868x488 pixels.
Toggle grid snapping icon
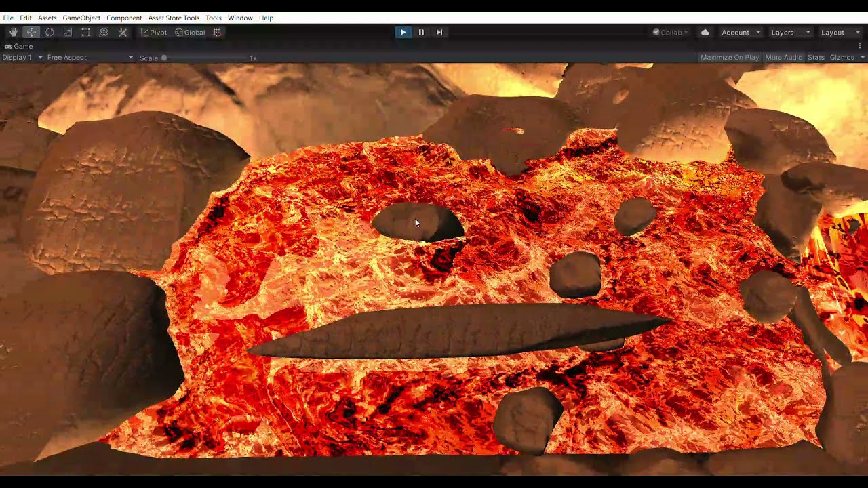click(x=217, y=32)
